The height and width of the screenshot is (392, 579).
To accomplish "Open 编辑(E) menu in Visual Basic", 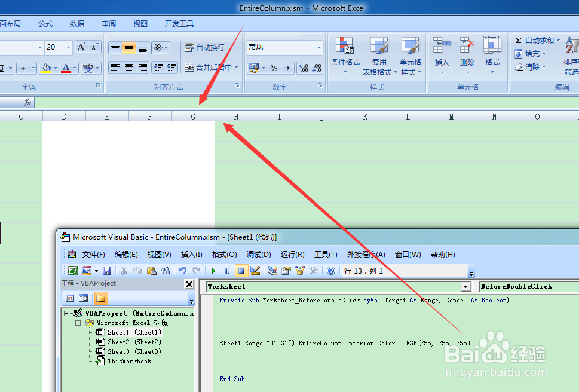I will [126, 255].
